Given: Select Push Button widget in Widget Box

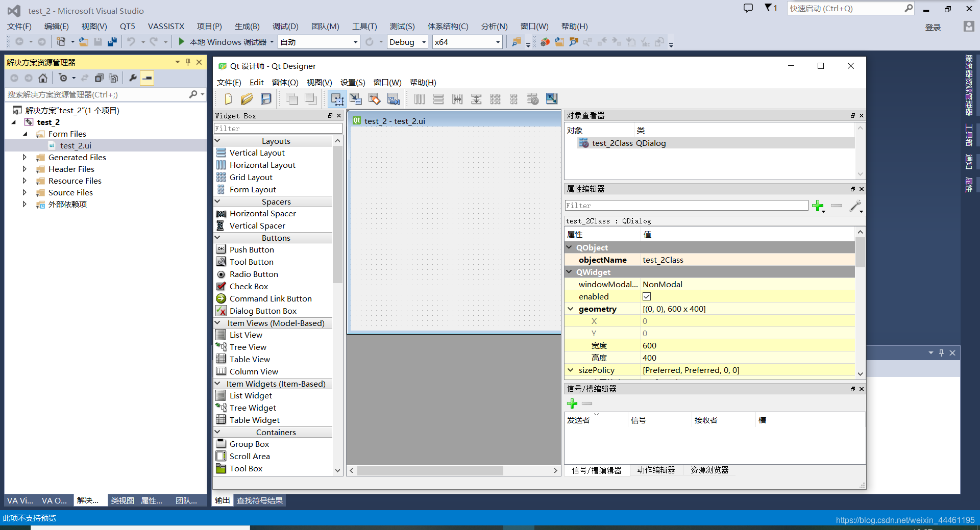Looking at the screenshot, I should (x=252, y=249).
